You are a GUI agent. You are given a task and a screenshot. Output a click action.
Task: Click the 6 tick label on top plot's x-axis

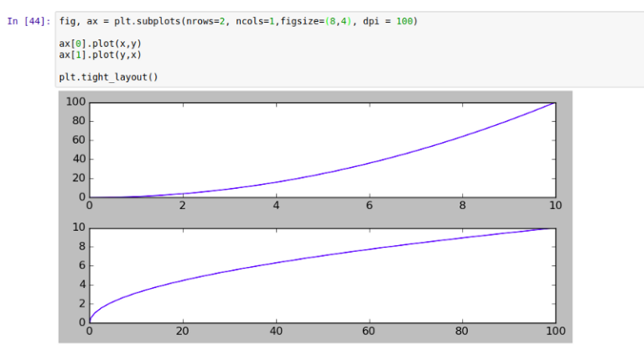(x=369, y=206)
